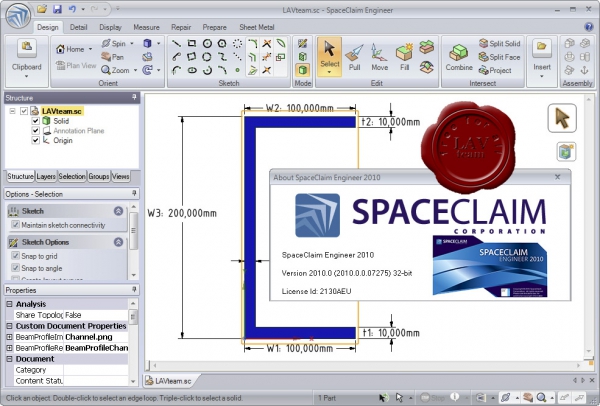The image size is (600, 406).
Task: Open the Combine tool
Action: click(459, 58)
